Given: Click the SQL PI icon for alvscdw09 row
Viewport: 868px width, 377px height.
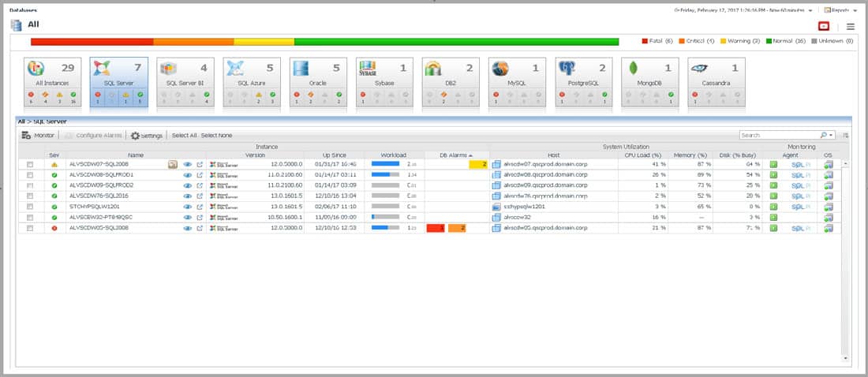Looking at the screenshot, I should pyautogui.click(x=800, y=185).
